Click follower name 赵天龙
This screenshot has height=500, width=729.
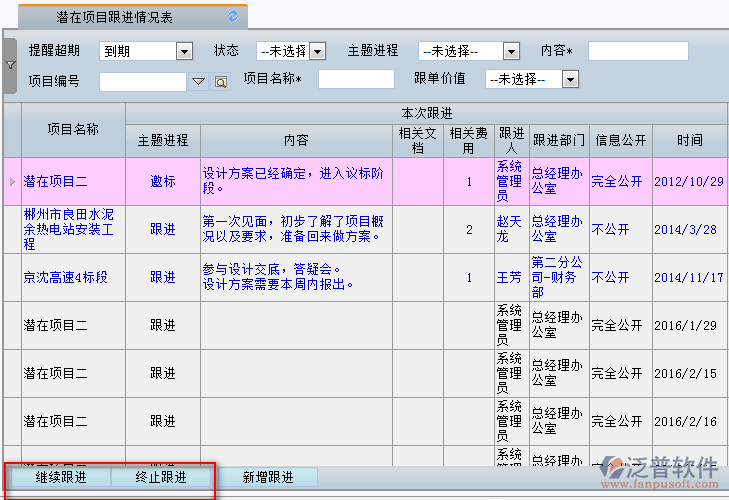pos(509,229)
